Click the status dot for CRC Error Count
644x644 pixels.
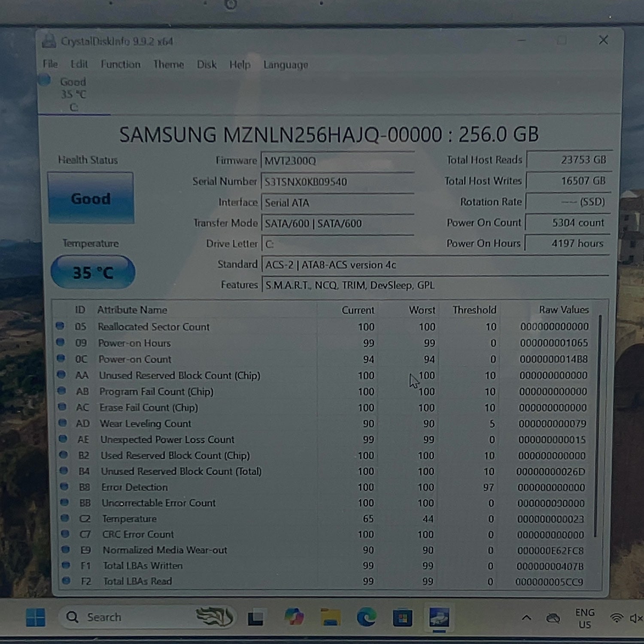coord(65,534)
